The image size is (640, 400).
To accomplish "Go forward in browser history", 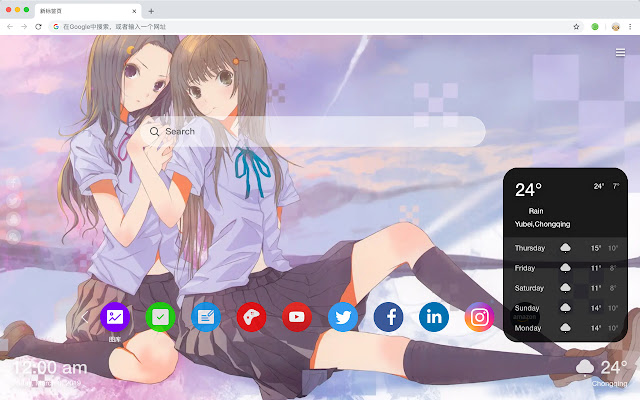I will [24, 27].
